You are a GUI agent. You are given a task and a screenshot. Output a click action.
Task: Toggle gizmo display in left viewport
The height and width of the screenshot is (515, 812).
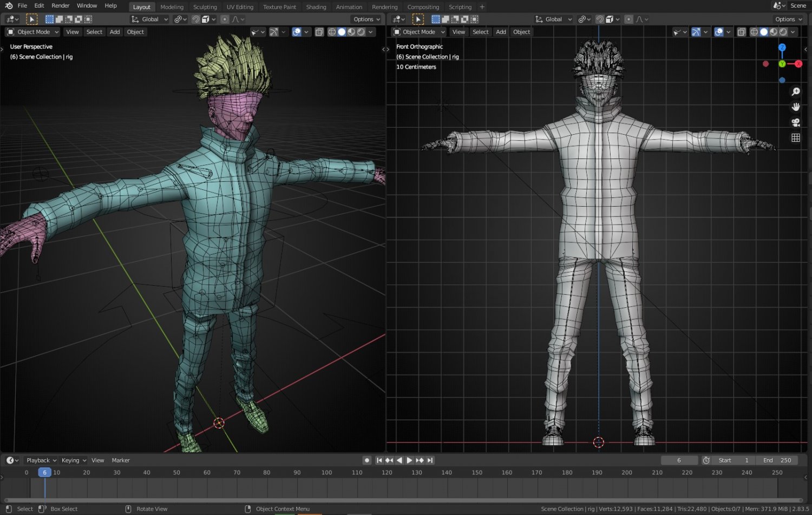[x=274, y=32]
